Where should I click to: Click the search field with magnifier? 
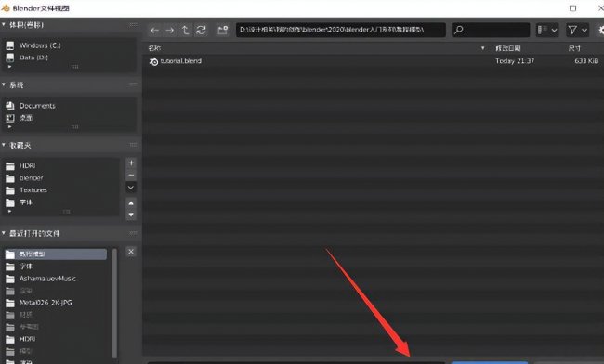[x=491, y=30]
